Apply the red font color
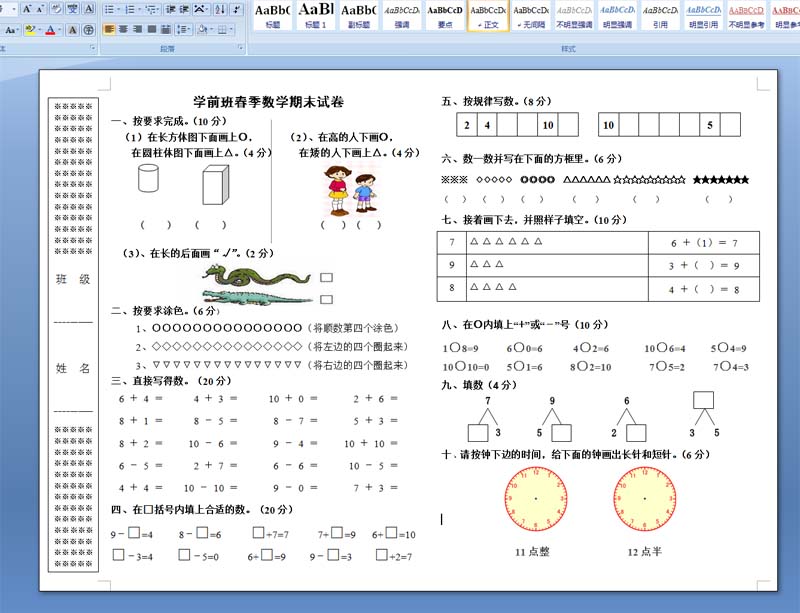This screenshot has height=613, width=800. [x=50, y=30]
